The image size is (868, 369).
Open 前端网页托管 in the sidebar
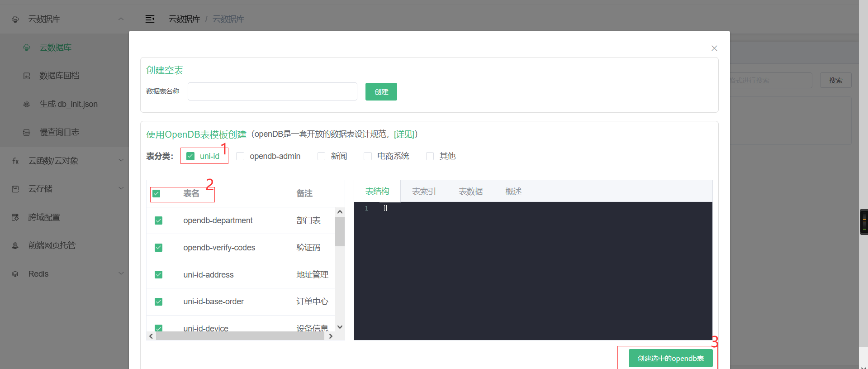tap(52, 245)
